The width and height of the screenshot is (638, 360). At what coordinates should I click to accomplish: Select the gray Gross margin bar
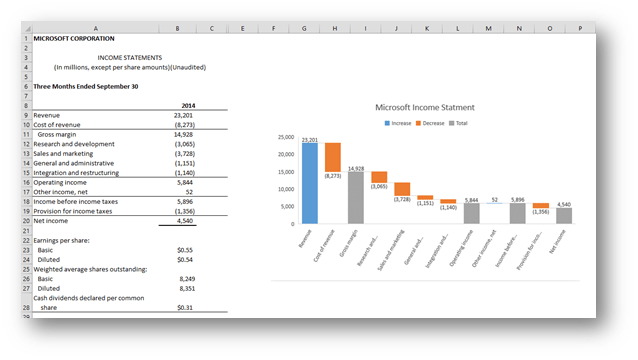click(x=356, y=198)
